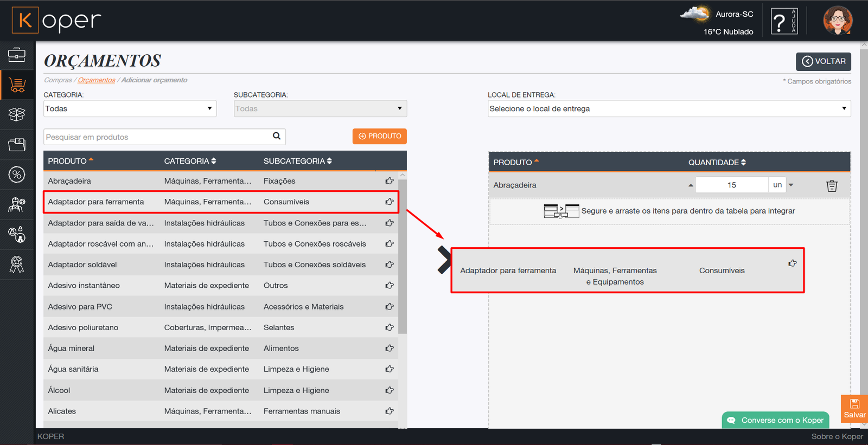
Task: Open the unit 'un' dropdown arrow
Action: coord(791,185)
